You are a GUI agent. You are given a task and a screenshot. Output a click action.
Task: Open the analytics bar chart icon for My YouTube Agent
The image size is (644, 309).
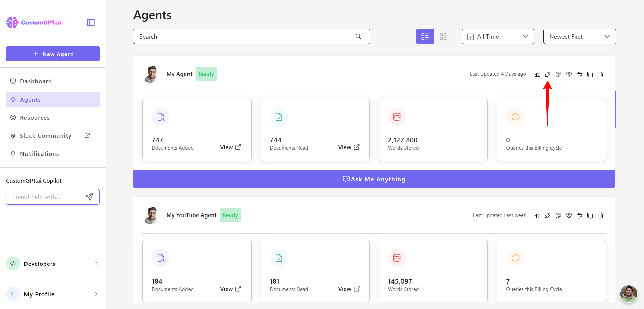pyautogui.click(x=537, y=215)
